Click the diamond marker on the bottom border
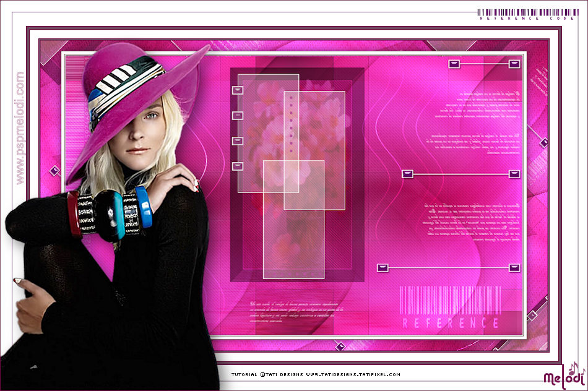Image resolution: width=588 pixels, height=391 pixels. 339,346
